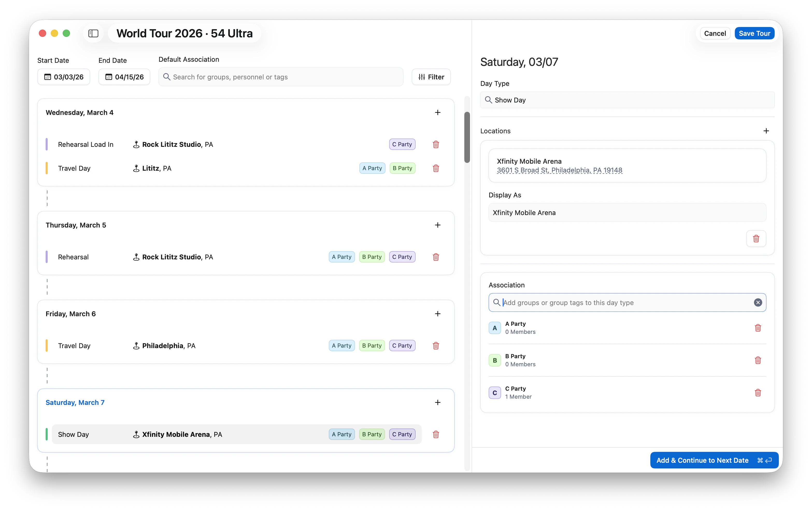Add entry to Thursday, March 5
The image size is (812, 511).
(x=437, y=225)
